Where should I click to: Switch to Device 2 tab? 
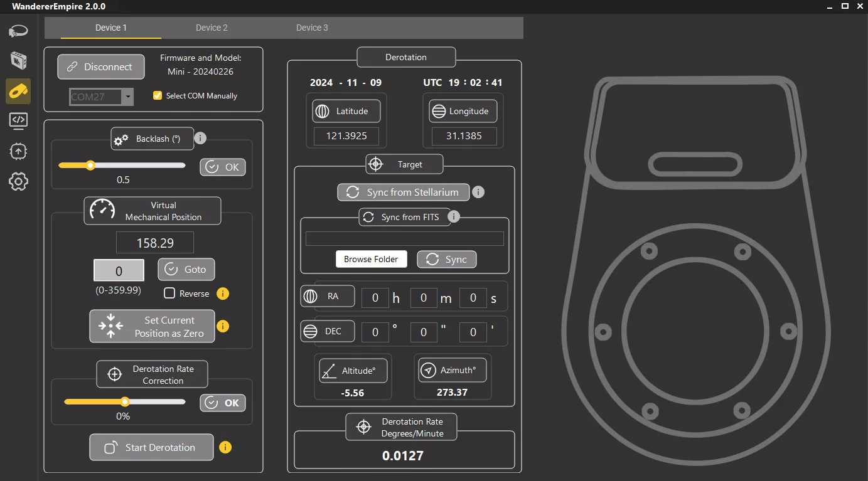[x=212, y=28]
